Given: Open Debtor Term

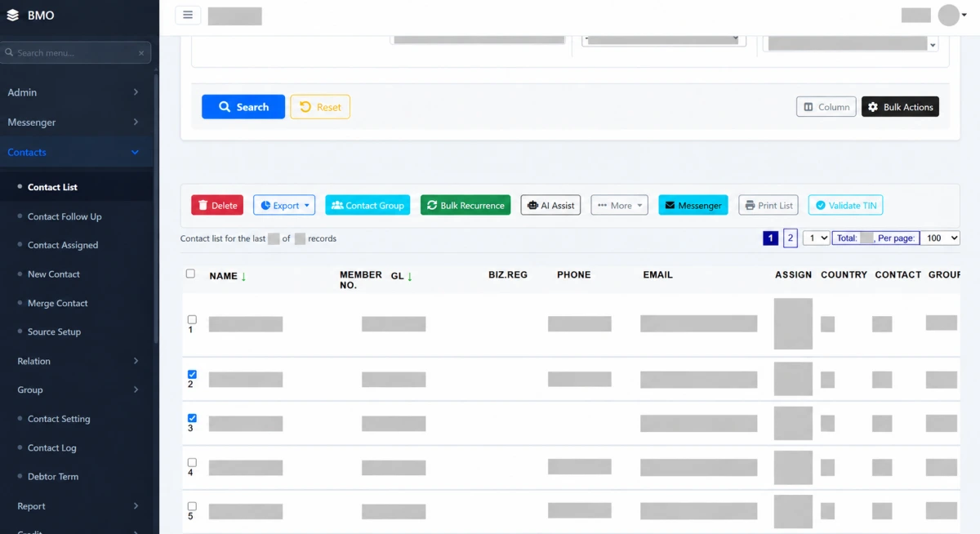Looking at the screenshot, I should pyautogui.click(x=53, y=477).
